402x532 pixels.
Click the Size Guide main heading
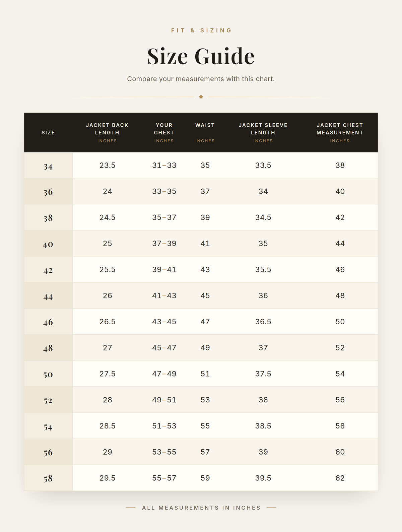pos(201,56)
